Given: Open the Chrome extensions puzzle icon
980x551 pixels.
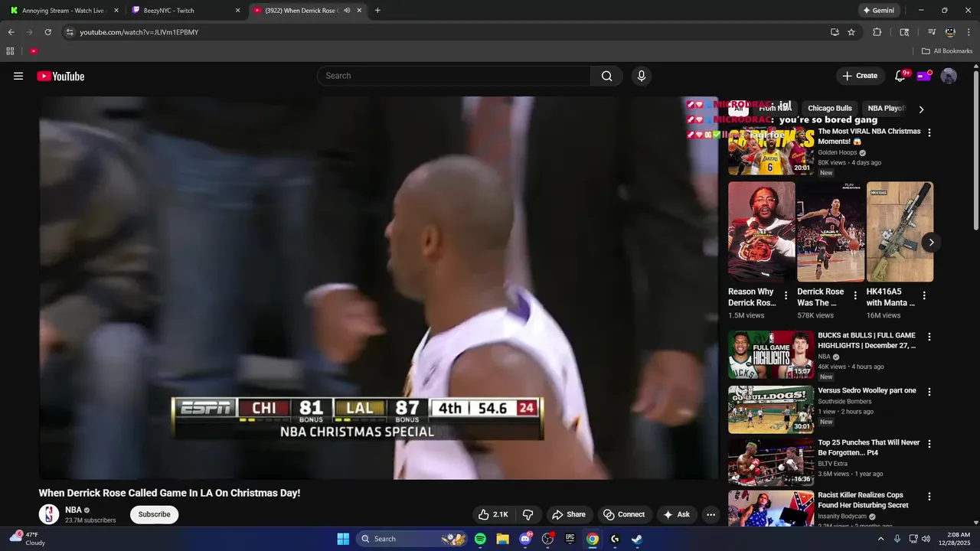Looking at the screenshot, I should pyautogui.click(x=877, y=32).
